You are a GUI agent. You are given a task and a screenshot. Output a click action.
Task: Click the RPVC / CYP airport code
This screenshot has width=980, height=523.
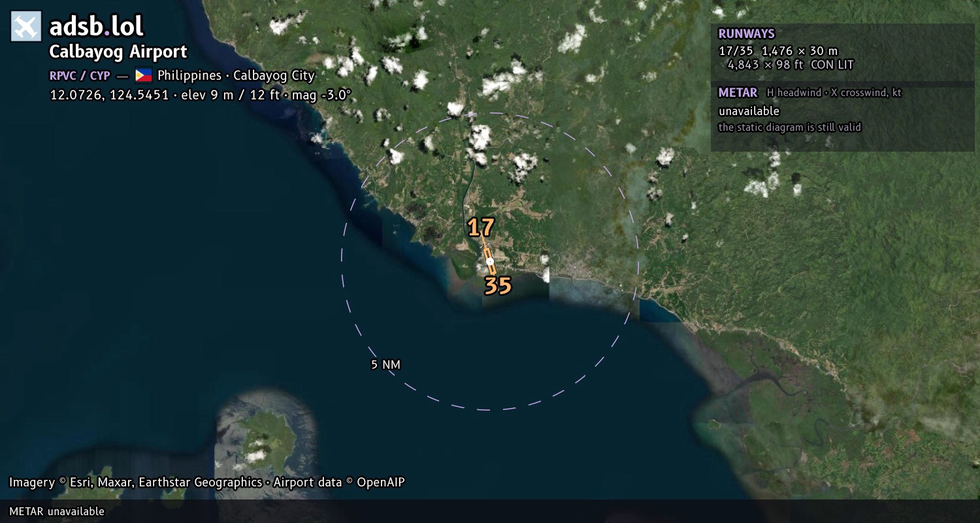pos(80,76)
